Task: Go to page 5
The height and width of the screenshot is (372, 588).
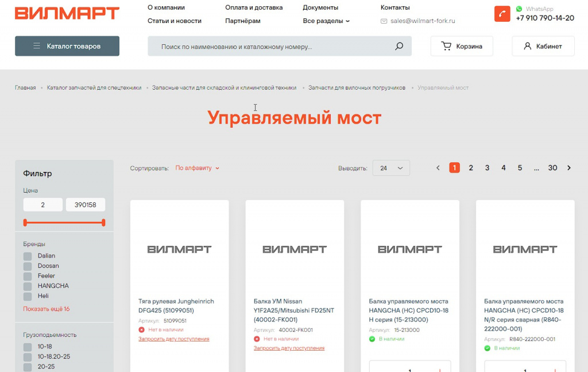Action: [x=520, y=168]
